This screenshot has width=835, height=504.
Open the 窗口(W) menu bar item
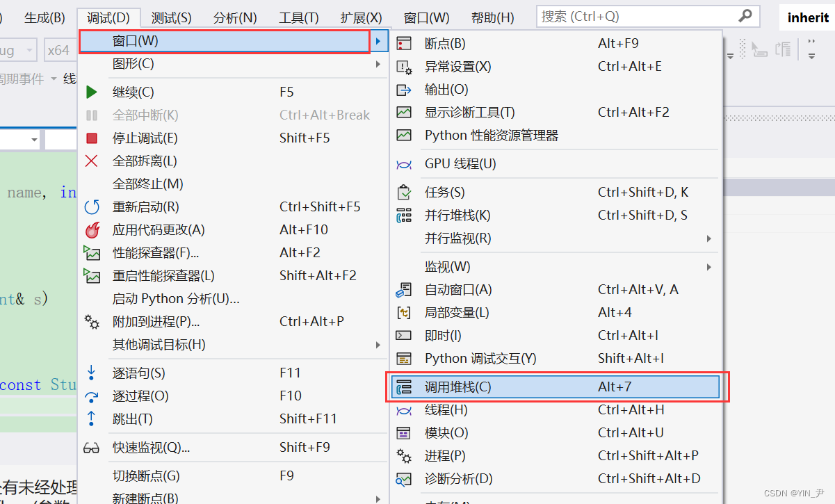pyautogui.click(x=426, y=17)
